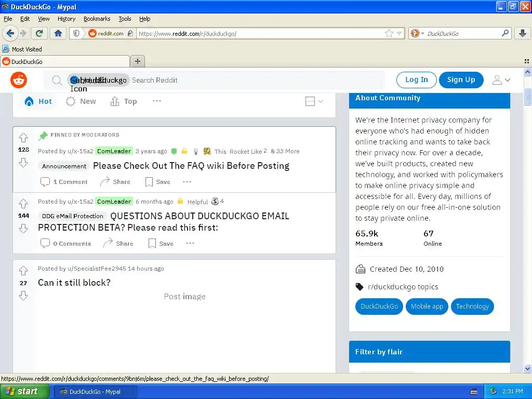Viewport: 532px width, 399px height.
Task: Open the Reddit logo home link
Action: click(19, 80)
